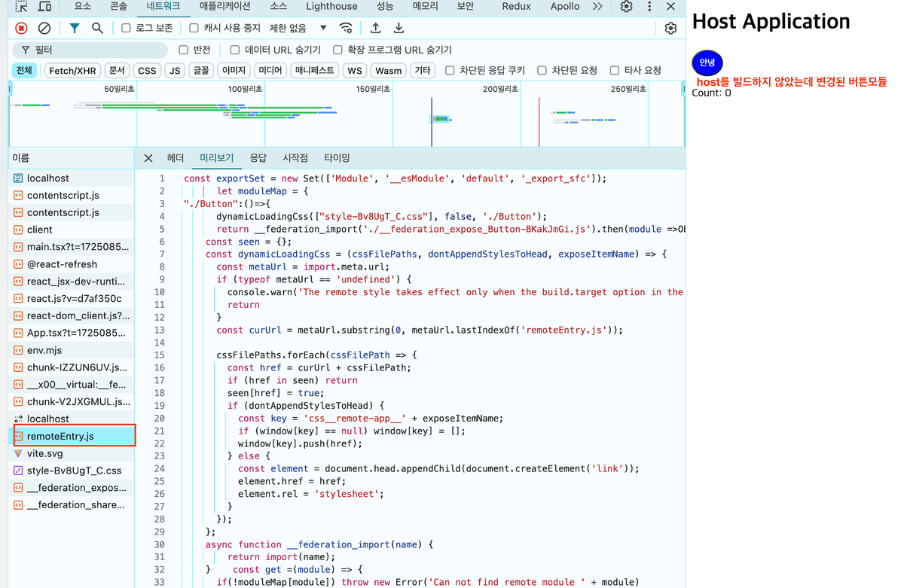904x588 pixels.
Task: Expand more DevTools tabs chevron
Action: coord(597,7)
